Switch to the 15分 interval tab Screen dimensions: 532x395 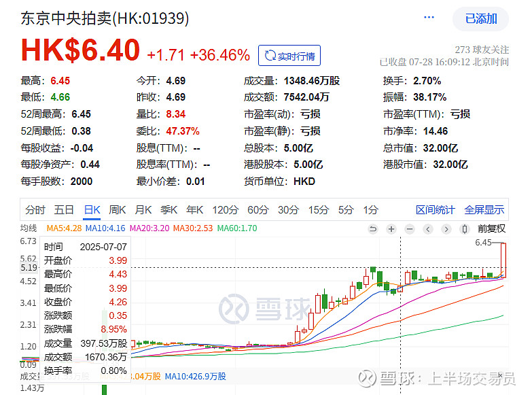(x=319, y=210)
